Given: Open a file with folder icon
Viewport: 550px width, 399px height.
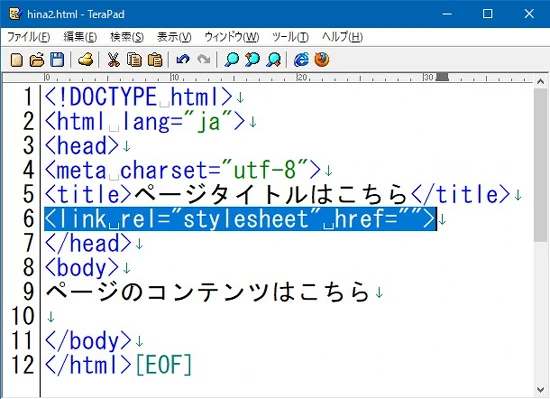Looking at the screenshot, I should point(37,60).
